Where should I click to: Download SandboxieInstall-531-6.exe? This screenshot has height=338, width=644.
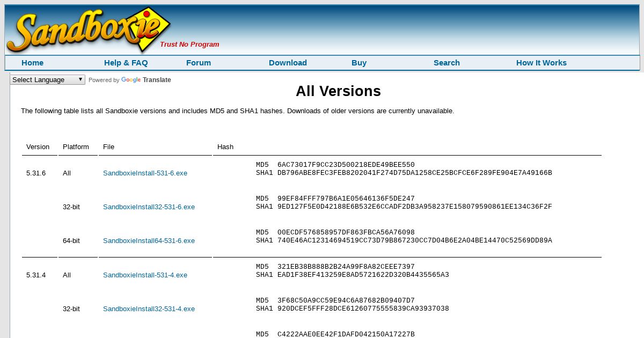coord(145,173)
